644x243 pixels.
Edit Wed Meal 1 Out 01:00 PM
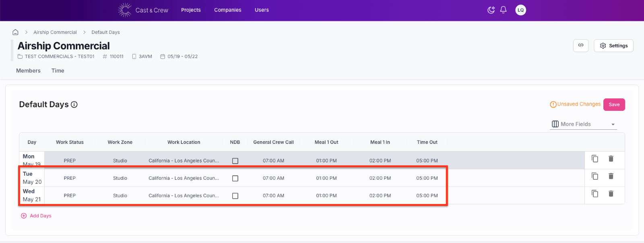click(326, 195)
